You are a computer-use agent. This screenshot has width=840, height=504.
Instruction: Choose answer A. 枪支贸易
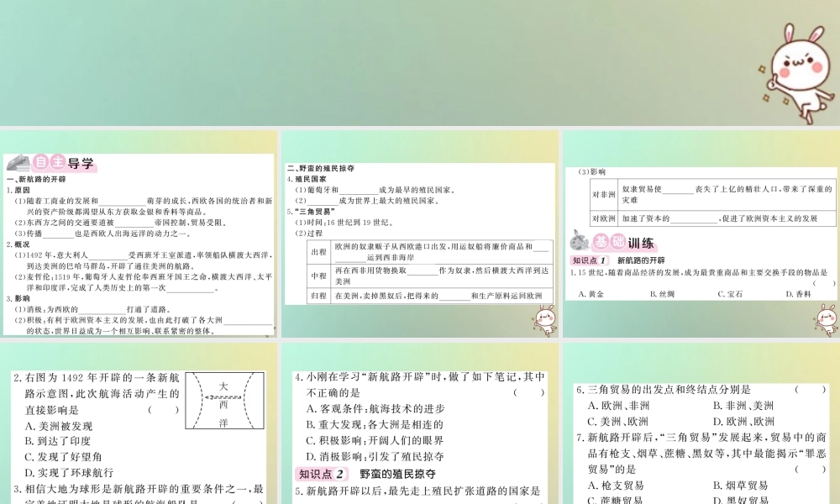coord(616,486)
